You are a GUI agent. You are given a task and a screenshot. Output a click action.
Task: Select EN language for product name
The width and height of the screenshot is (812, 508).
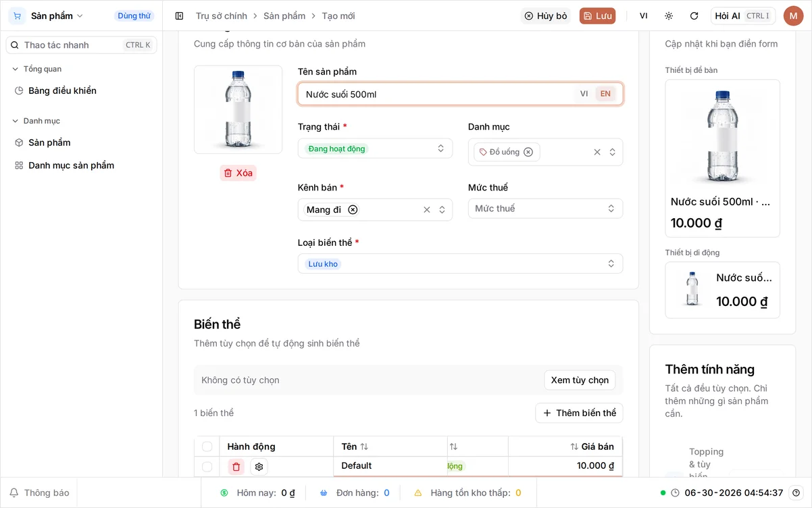pyautogui.click(x=605, y=94)
